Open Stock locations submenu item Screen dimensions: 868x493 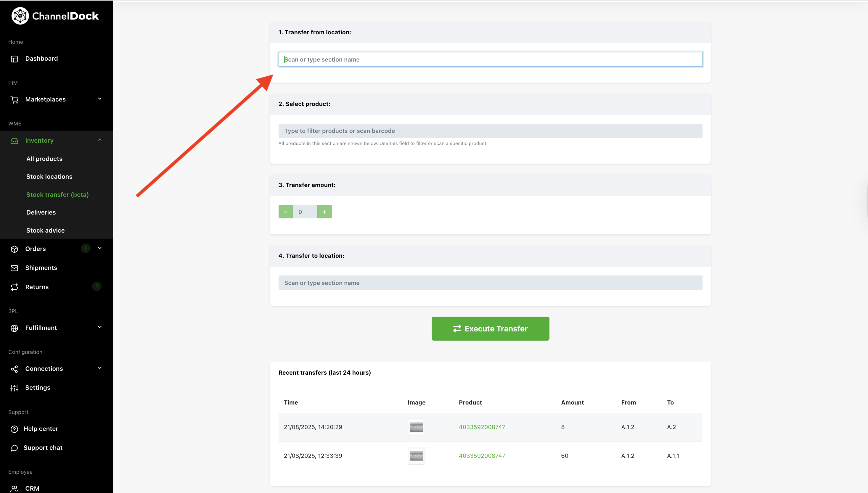[x=49, y=176]
